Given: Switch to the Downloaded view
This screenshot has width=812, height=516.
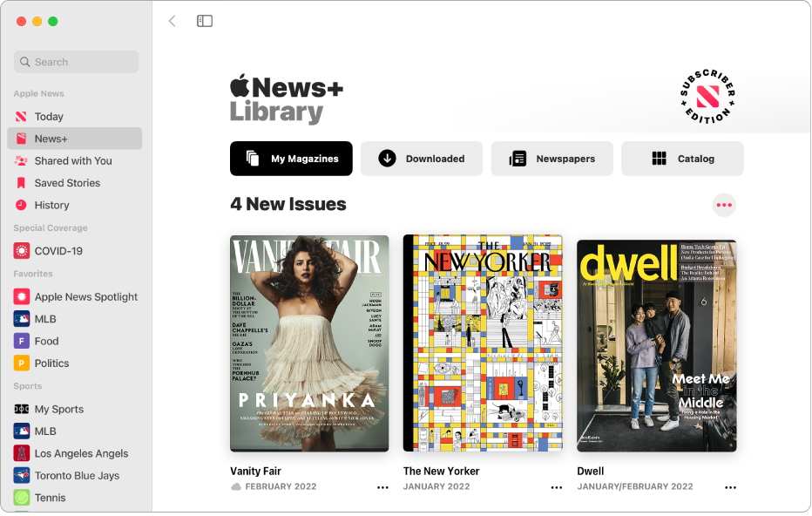Looking at the screenshot, I should 421,159.
